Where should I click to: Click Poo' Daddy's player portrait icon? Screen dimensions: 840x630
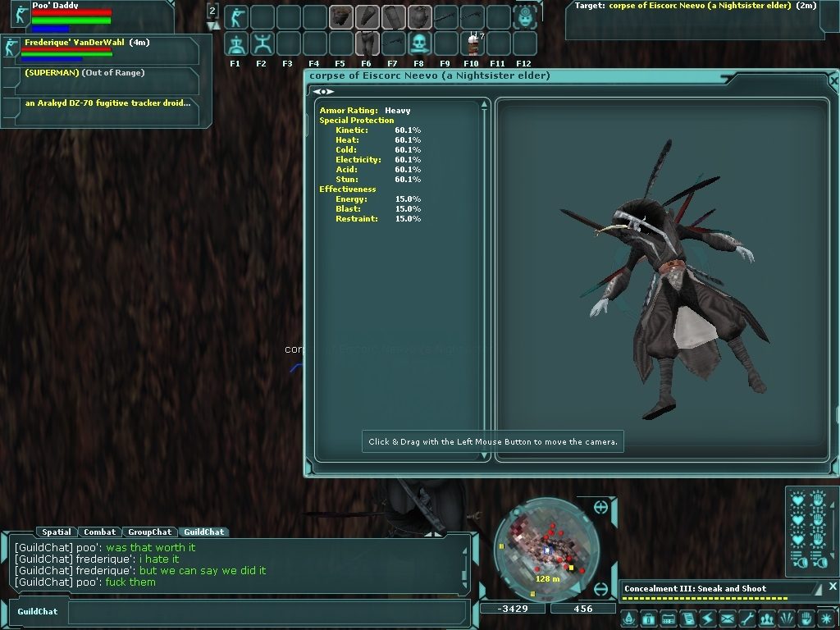coord(21,13)
